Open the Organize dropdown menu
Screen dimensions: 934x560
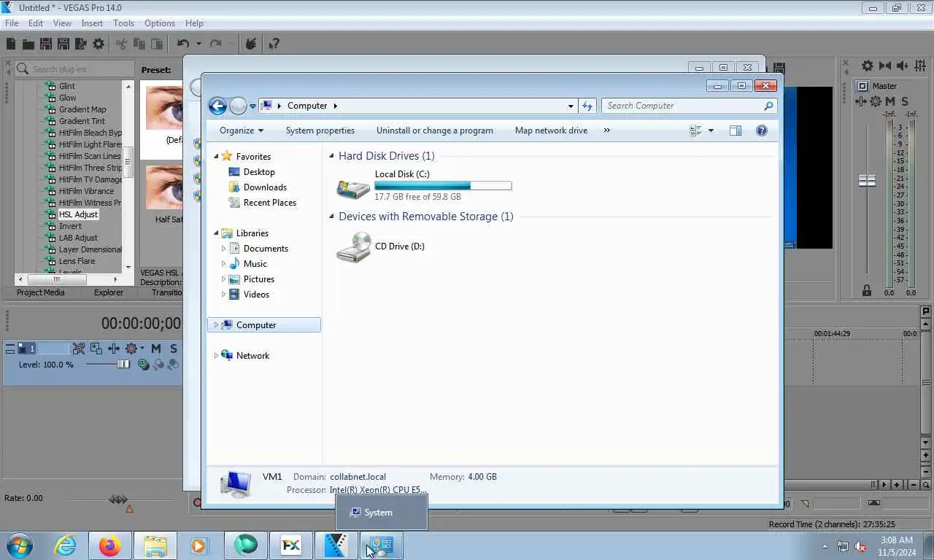242,131
